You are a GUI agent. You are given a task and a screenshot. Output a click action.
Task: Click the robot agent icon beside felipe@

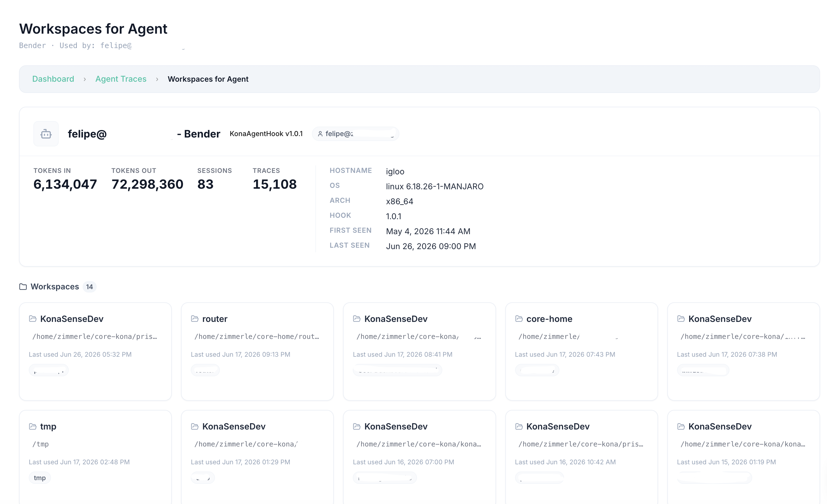(46, 134)
